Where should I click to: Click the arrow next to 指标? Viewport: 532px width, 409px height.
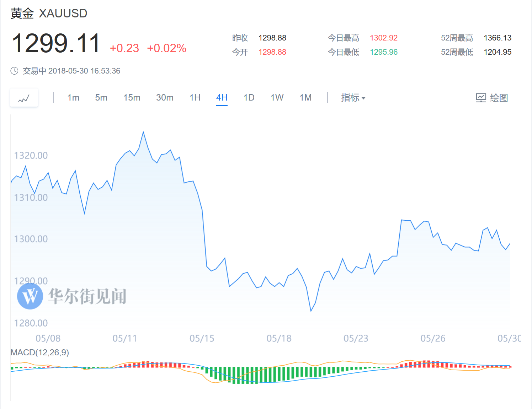click(363, 98)
